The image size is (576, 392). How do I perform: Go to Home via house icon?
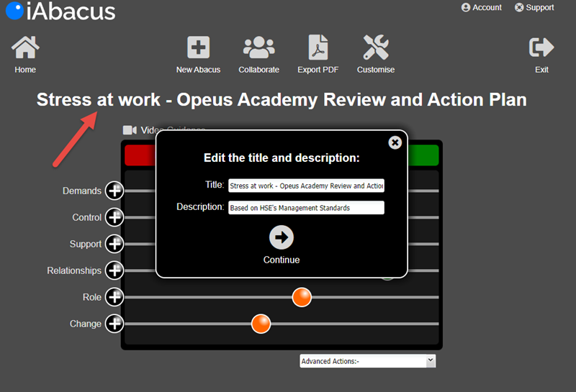(25, 47)
